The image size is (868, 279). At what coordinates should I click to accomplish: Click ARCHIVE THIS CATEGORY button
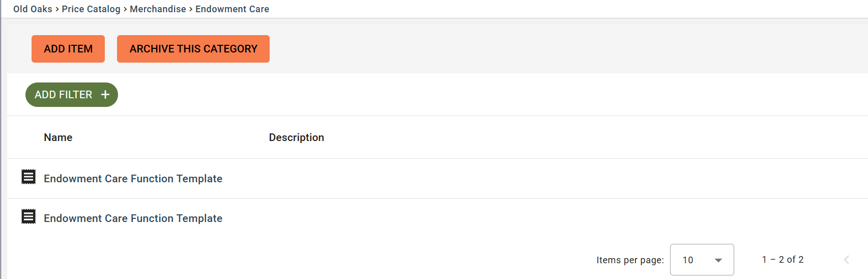[x=193, y=49]
